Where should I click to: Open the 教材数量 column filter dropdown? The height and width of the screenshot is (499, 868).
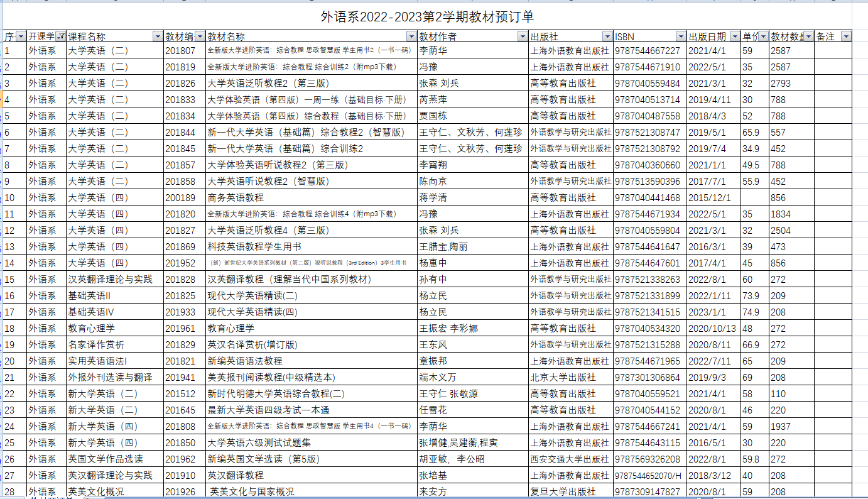point(808,36)
